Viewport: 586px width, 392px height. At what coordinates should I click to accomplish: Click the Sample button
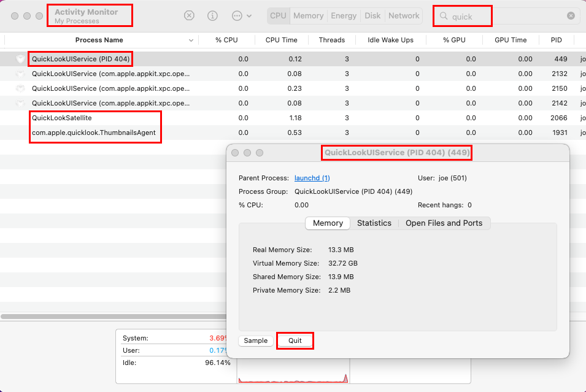(x=256, y=340)
